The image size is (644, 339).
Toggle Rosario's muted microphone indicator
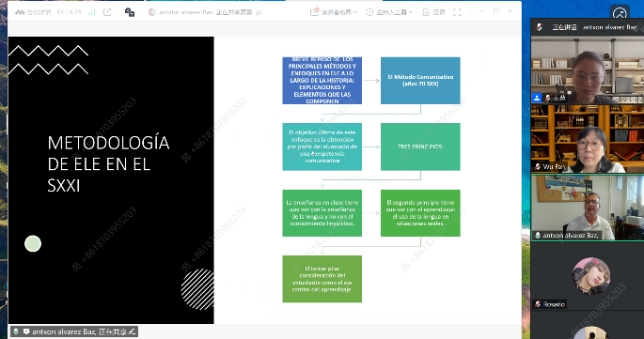coord(538,304)
